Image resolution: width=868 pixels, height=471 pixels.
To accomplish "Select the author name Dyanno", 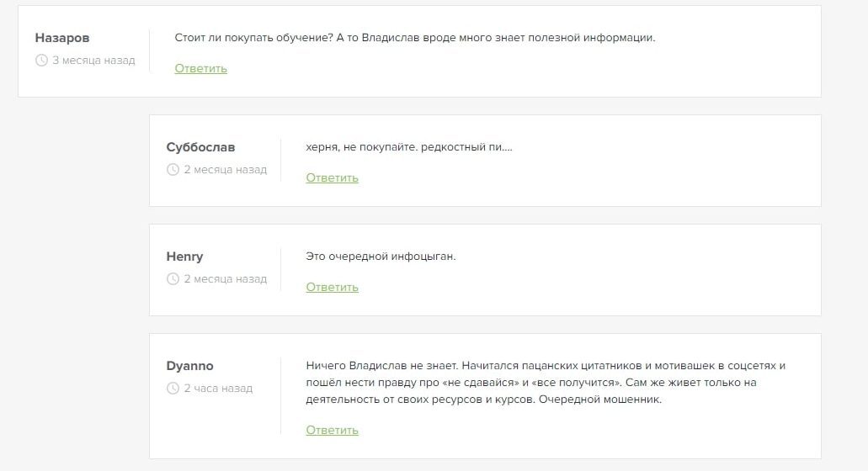I will tap(189, 366).
